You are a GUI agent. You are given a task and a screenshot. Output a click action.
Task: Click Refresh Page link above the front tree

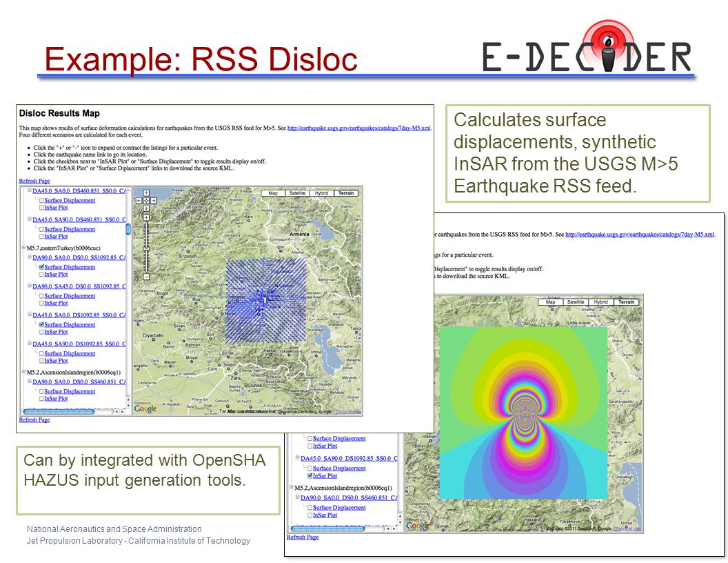coord(34,181)
